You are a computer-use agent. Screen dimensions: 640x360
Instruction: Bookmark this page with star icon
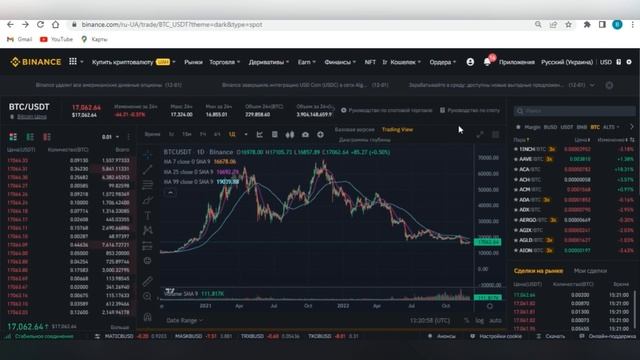[x=569, y=24]
